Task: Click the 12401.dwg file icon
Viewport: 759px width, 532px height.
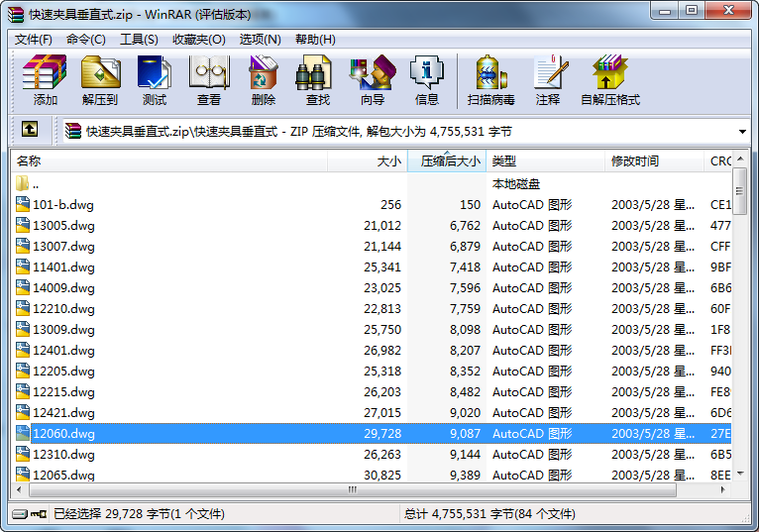Action: pos(22,350)
